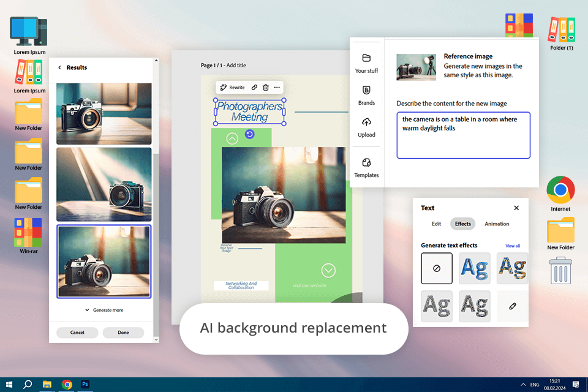
Task: Click the custom effect pencil icon
Action: [512, 306]
